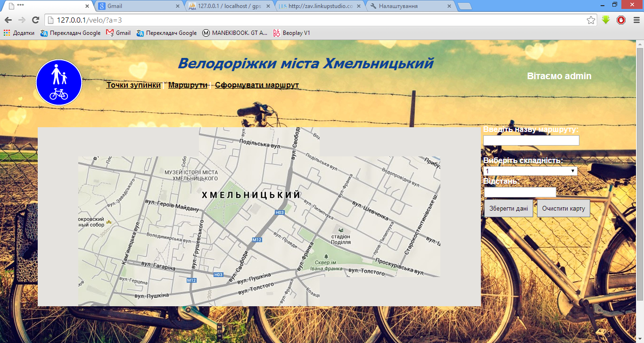Image resolution: width=644 pixels, height=343 pixels.
Task: Open the Сформувати маршрут menu link
Action: (x=257, y=85)
